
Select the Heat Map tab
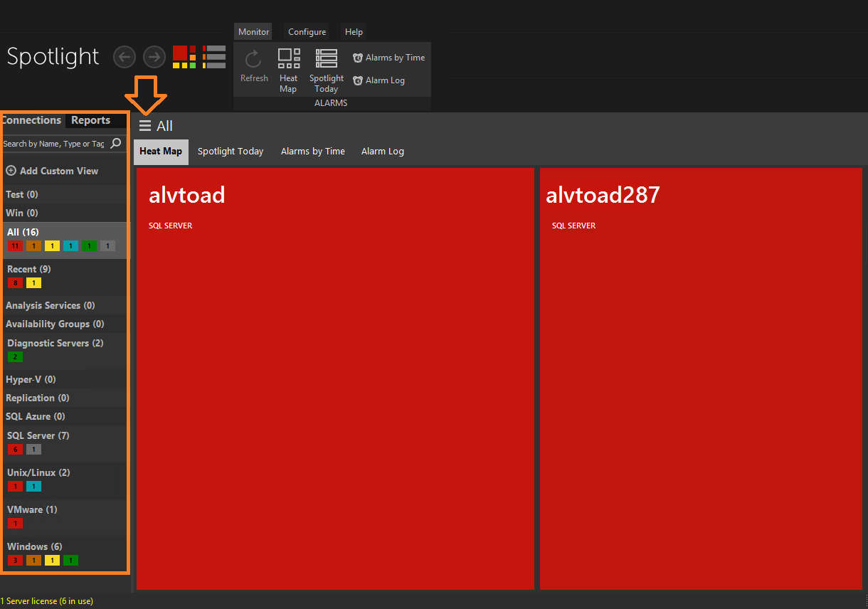pos(161,152)
